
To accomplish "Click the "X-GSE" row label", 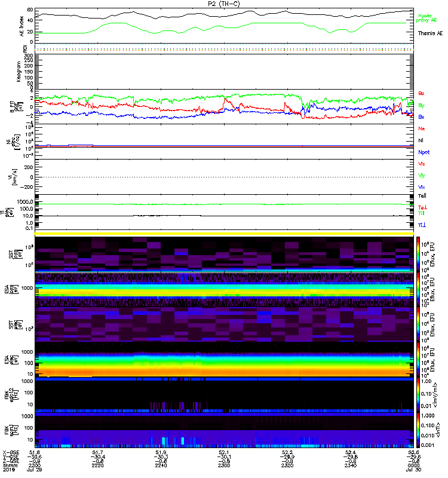I will click(x=10, y=452).
